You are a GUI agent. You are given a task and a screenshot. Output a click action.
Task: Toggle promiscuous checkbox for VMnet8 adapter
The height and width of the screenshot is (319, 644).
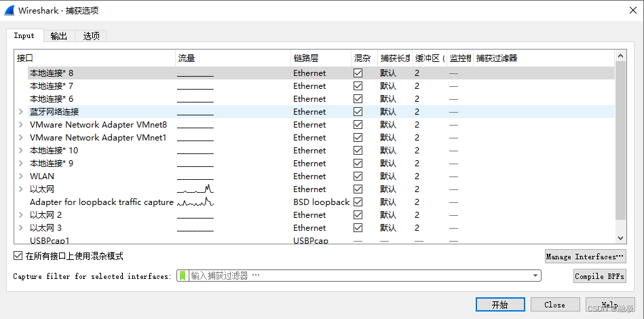(x=358, y=125)
